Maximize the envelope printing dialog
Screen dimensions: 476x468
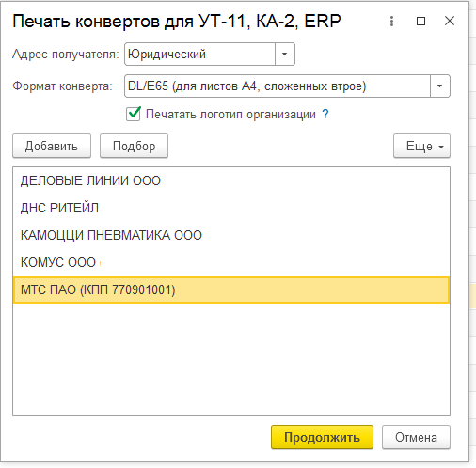point(420,22)
